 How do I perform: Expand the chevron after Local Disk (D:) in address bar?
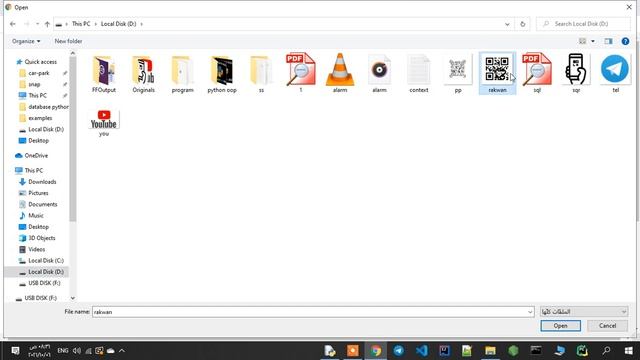[x=142, y=24]
